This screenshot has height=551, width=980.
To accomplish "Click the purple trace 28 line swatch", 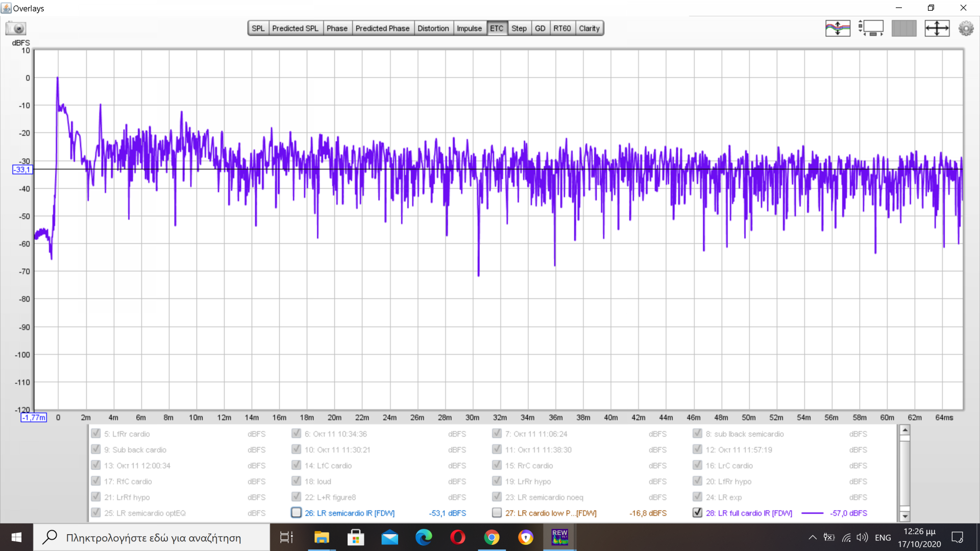I will 812,513.
